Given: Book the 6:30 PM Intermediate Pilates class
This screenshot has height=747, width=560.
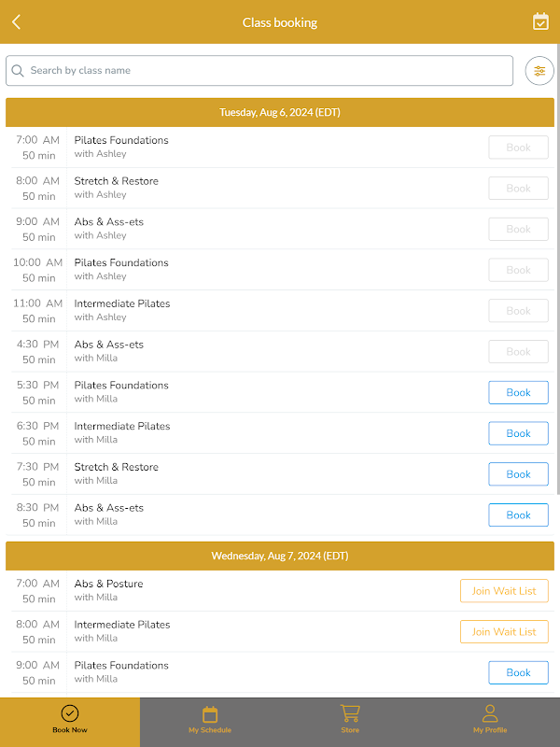Looking at the screenshot, I should tap(518, 433).
